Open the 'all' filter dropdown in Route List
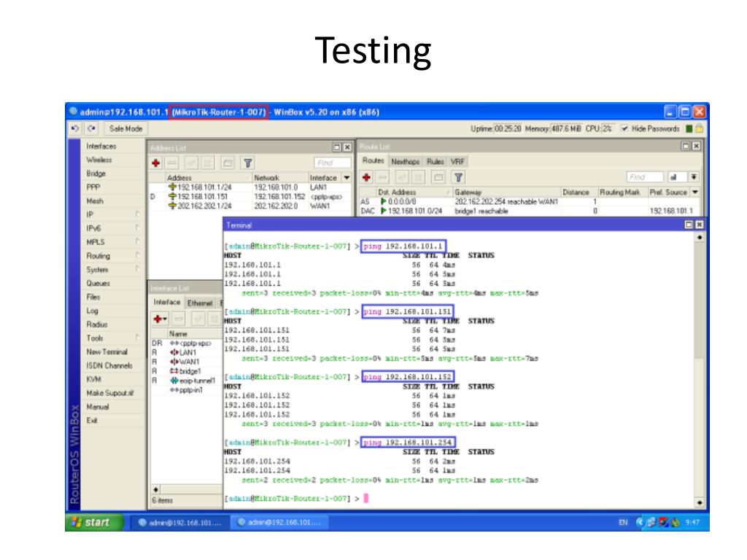Image resolution: width=747 pixels, height=560 pixels. [x=694, y=177]
